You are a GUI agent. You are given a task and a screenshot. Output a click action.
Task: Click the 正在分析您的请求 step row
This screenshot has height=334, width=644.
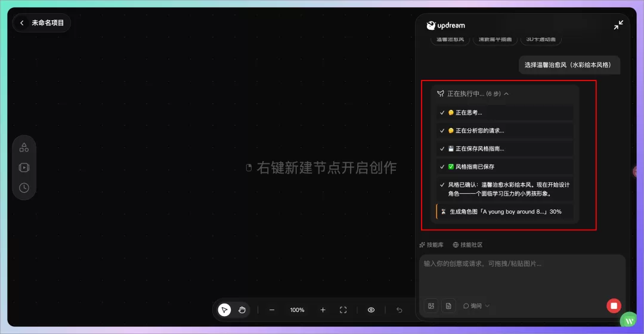pyautogui.click(x=505, y=131)
